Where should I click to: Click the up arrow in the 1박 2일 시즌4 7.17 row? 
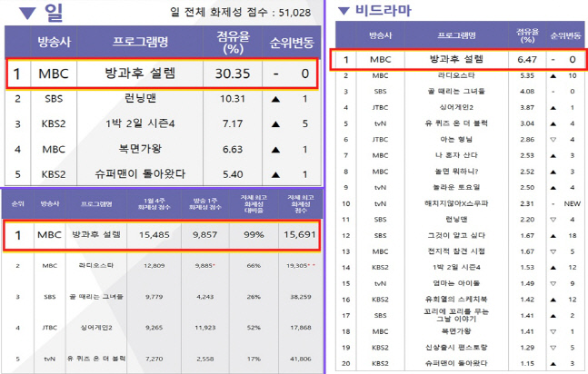[x=275, y=124]
